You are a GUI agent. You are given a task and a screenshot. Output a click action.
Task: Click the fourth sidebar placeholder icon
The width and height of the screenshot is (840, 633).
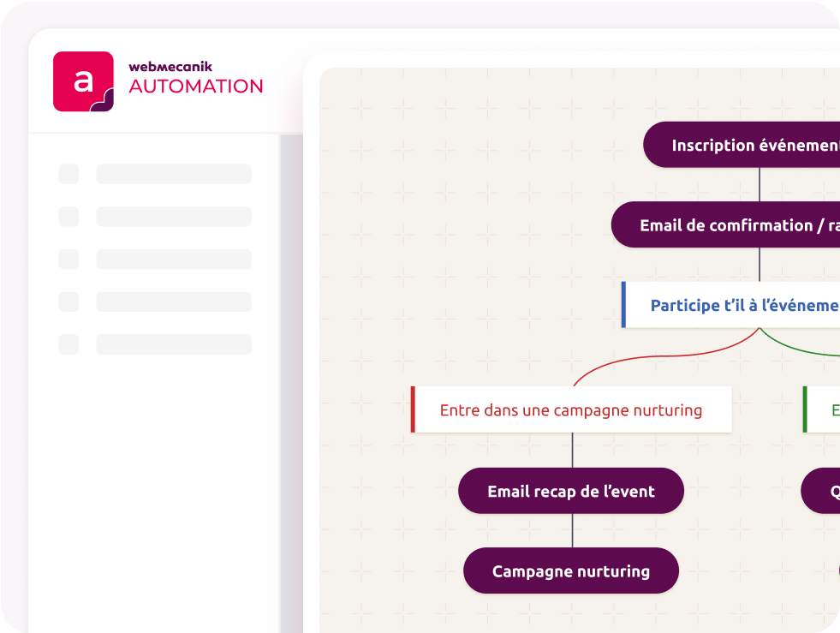(69, 302)
